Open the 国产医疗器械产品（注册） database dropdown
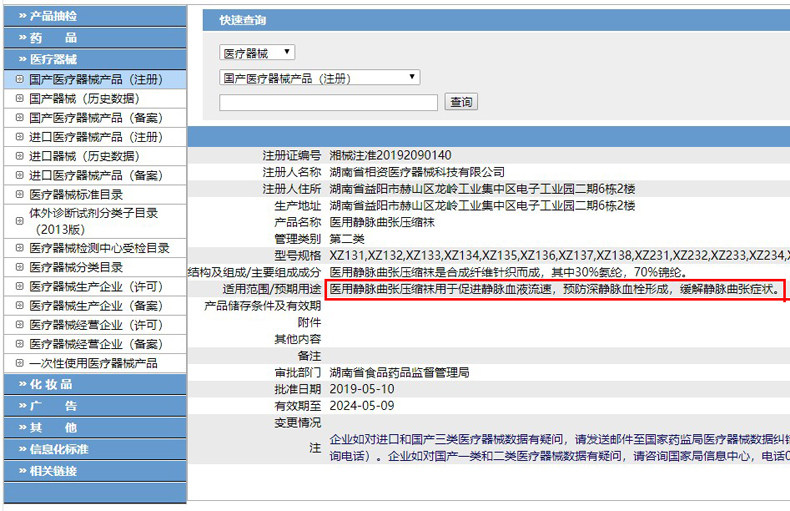The width and height of the screenshot is (790, 511). (319, 78)
